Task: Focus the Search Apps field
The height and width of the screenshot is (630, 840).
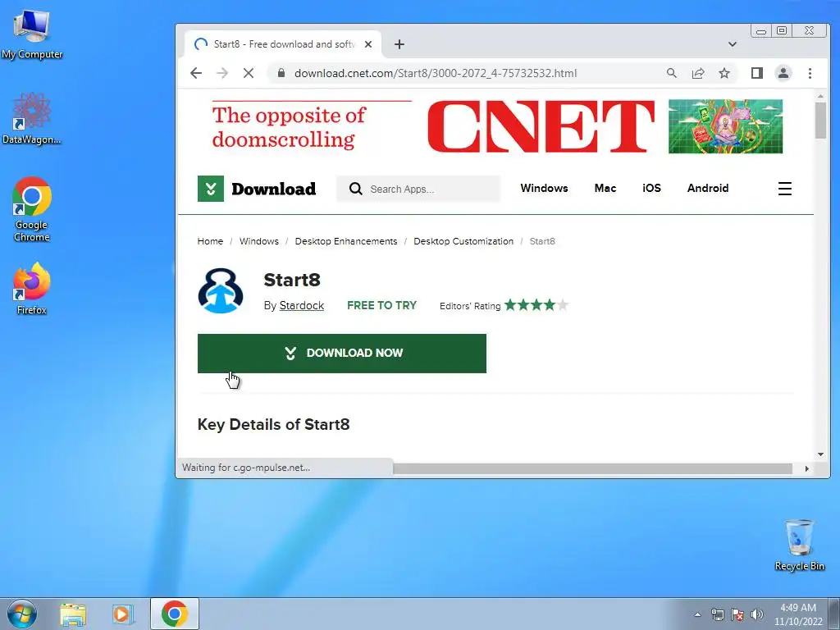Action: point(418,189)
